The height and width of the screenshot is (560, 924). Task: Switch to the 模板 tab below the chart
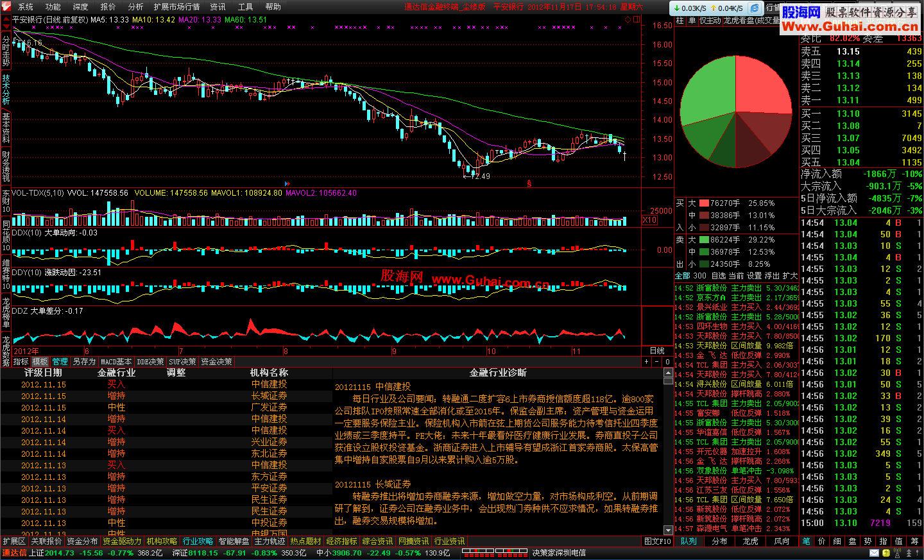pyautogui.click(x=40, y=362)
